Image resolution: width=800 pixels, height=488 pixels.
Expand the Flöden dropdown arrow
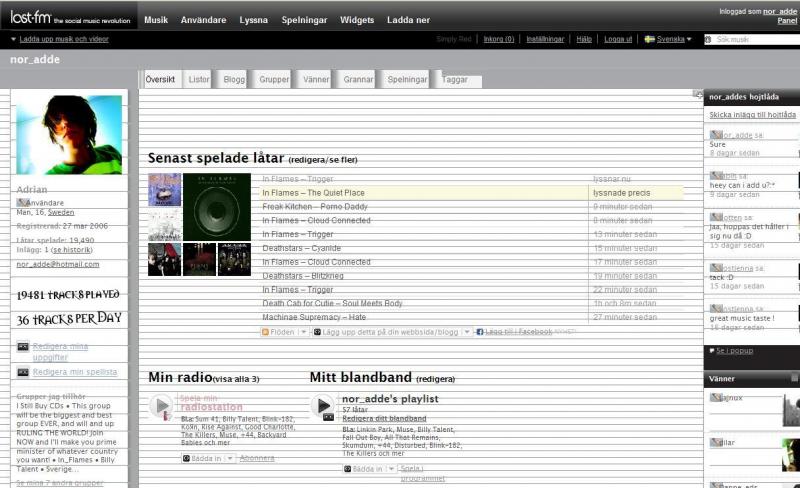coord(302,331)
